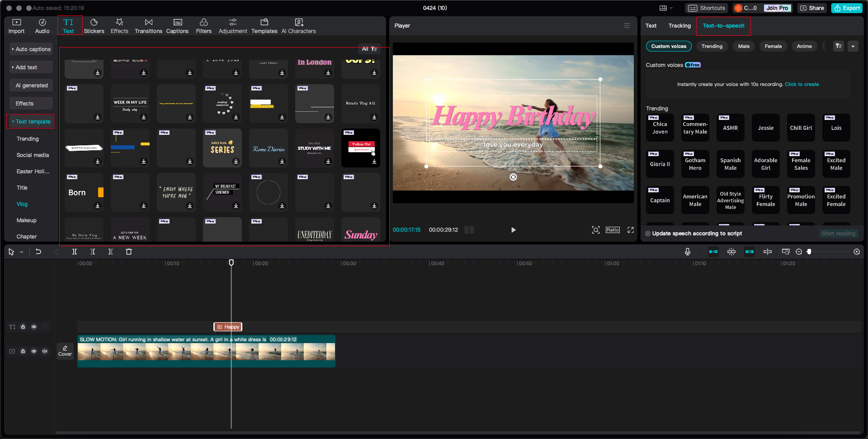Click the Export button
The height and width of the screenshot is (439, 868).
[x=847, y=8]
